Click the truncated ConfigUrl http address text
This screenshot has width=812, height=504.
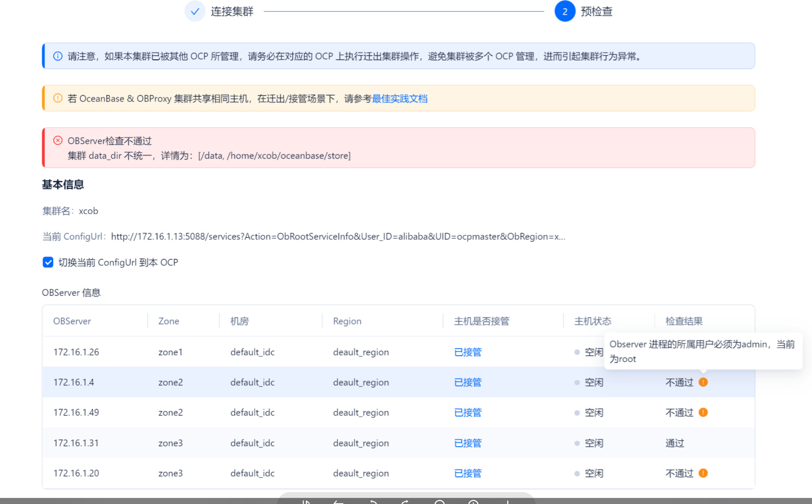point(338,237)
